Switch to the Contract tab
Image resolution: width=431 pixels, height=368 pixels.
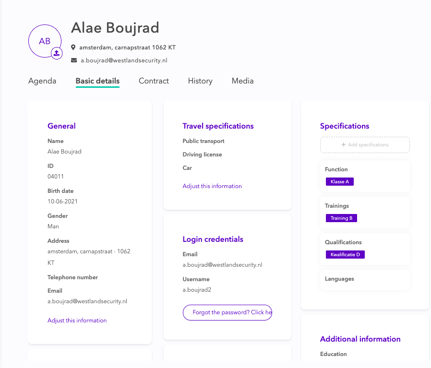[154, 81]
